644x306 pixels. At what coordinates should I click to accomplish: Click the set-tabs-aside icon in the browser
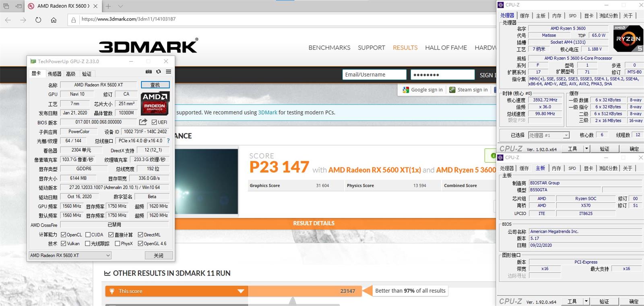pyautogui.click(x=19, y=6)
